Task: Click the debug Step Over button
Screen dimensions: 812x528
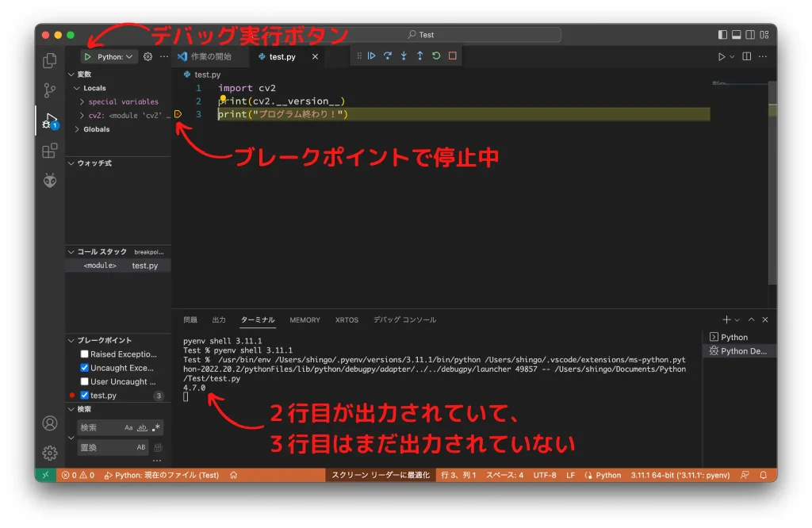Action: (x=388, y=56)
